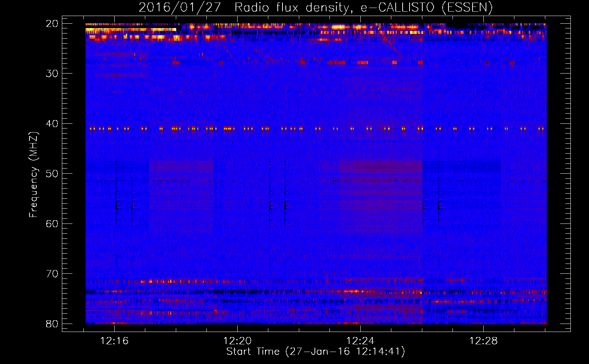Select the 'Frequency (MHZ)' axis label
The height and width of the screenshot is (364, 589).
33,175
